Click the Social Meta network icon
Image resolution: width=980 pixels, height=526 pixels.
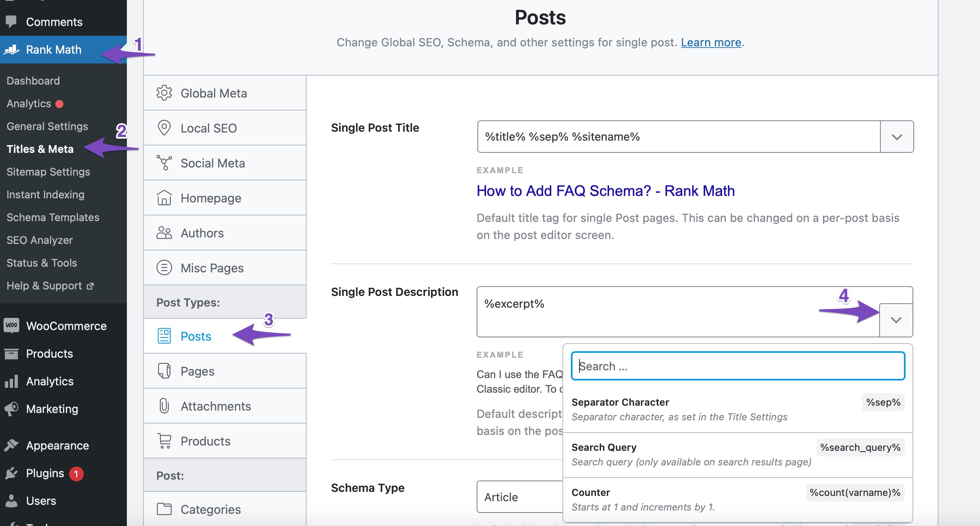tap(164, 163)
